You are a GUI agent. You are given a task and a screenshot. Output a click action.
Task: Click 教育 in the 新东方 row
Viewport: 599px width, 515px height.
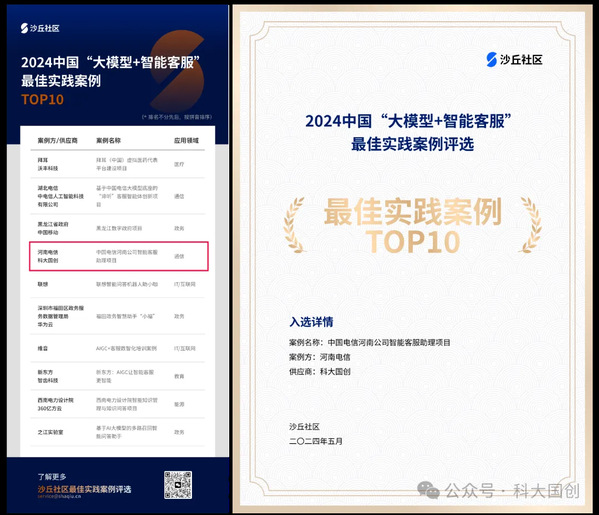tap(179, 376)
